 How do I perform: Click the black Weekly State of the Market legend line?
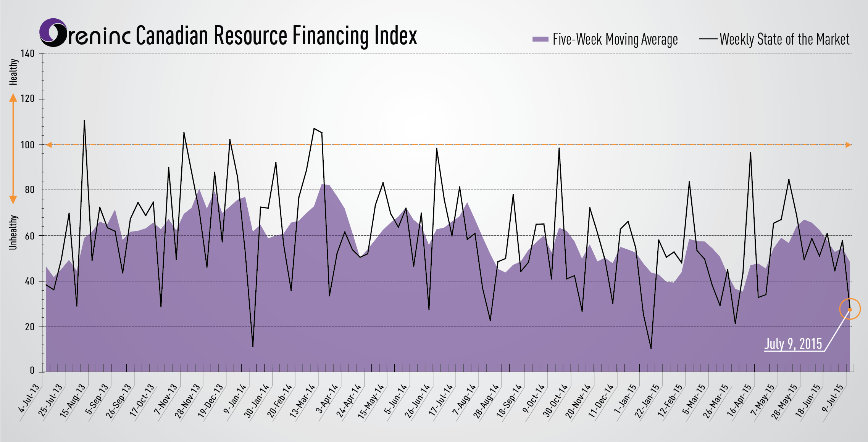tap(708, 39)
